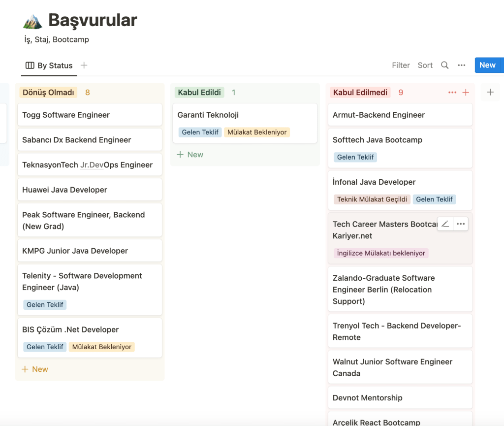504x426 pixels.
Task: Select the By Status view tab
Action: pyautogui.click(x=49, y=66)
